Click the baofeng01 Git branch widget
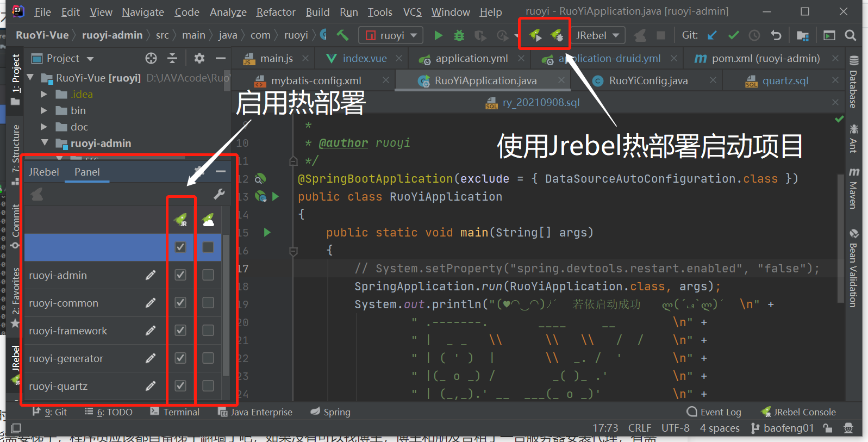Image resolution: width=868 pixels, height=442 pixels. [x=783, y=428]
